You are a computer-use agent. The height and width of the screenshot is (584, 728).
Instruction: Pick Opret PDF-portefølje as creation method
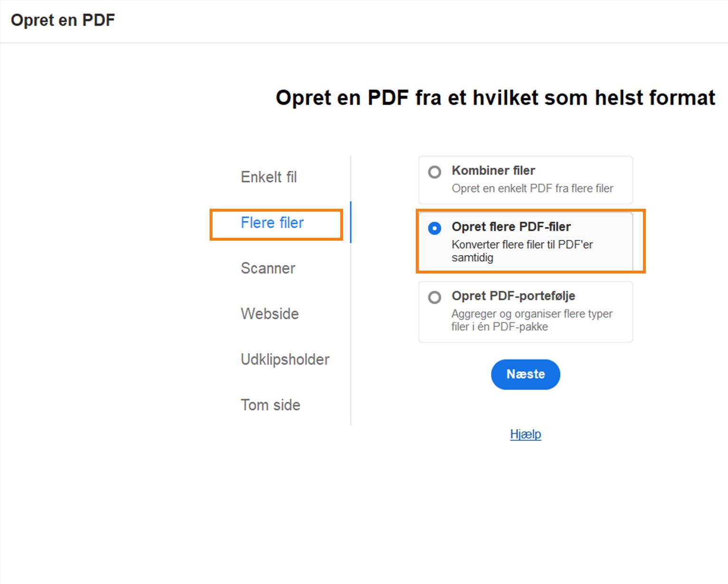tap(513, 296)
